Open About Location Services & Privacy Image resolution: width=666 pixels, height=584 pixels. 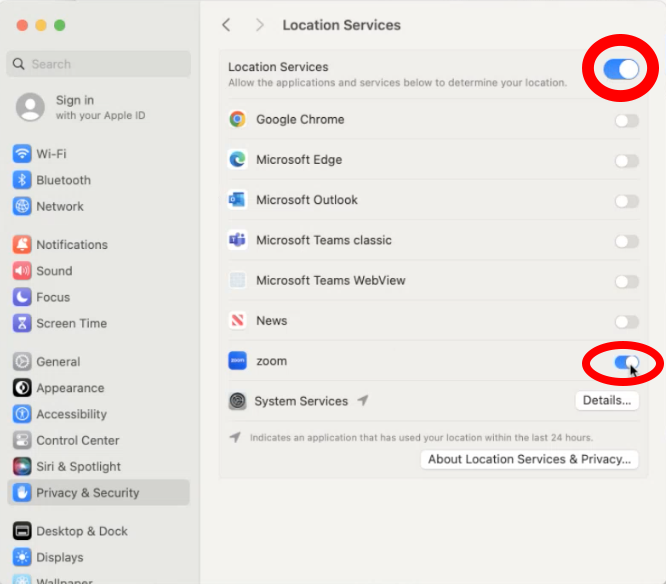click(529, 460)
